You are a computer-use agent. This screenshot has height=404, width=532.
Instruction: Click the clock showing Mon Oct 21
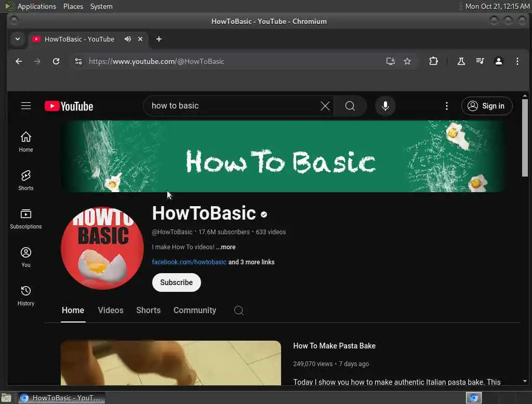(x=497, y=6)
